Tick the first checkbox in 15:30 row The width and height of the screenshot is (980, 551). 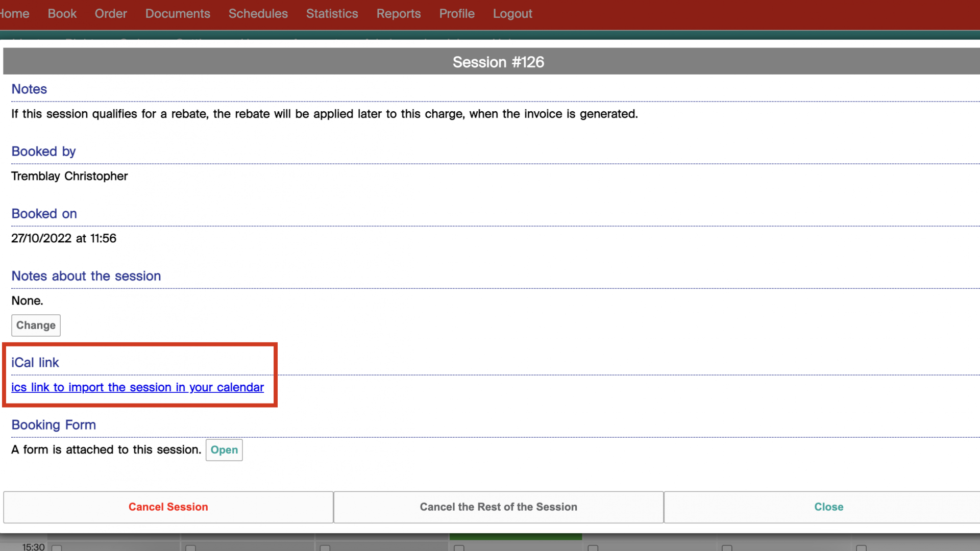click(57, 548)
